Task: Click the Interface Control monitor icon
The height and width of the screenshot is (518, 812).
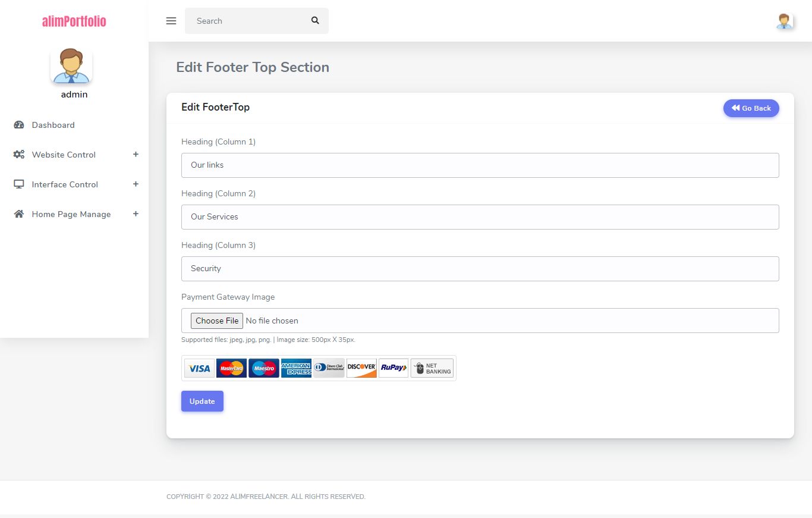Action: 19,184
